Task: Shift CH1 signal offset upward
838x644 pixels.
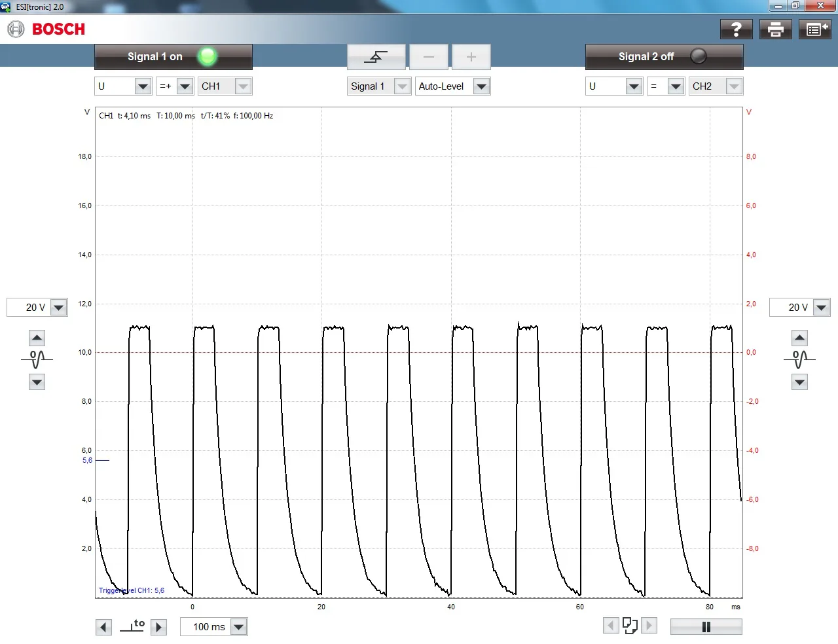Action: tap(37, 338)
